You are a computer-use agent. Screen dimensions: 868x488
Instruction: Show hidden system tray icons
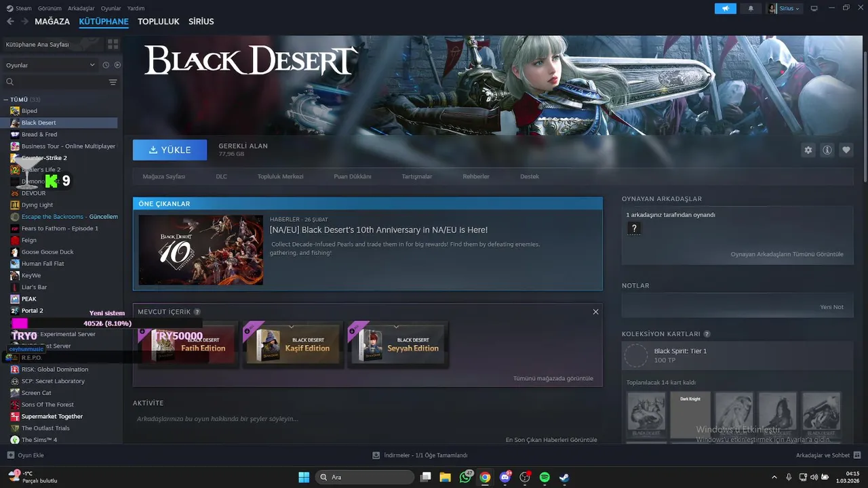[x=774, y=477]
